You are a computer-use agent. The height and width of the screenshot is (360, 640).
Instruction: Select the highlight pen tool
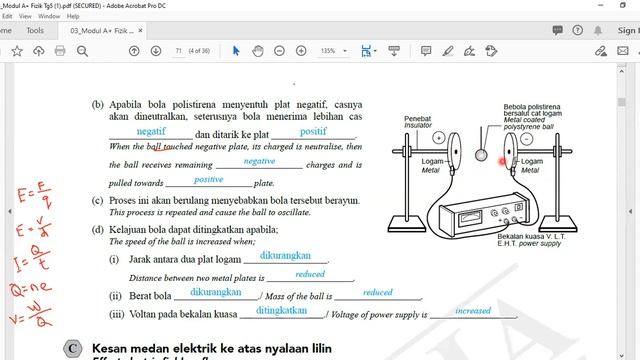(448, 51)
